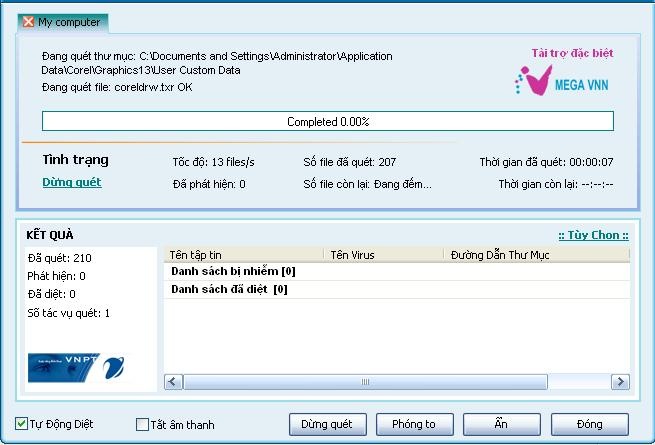Open the Tài trợ đặc biệt sponsor text
Viewport: 655px width, 445px height.
click(572, 53)
